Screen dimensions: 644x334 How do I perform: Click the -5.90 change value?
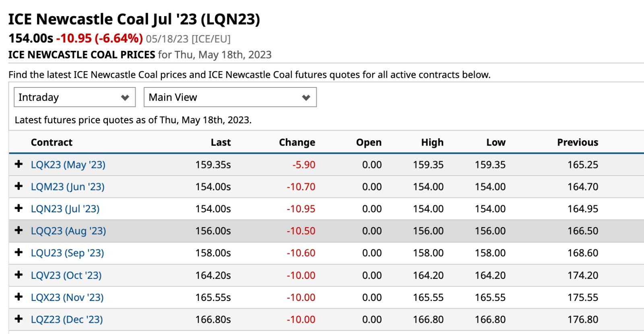tap(304, 165)
